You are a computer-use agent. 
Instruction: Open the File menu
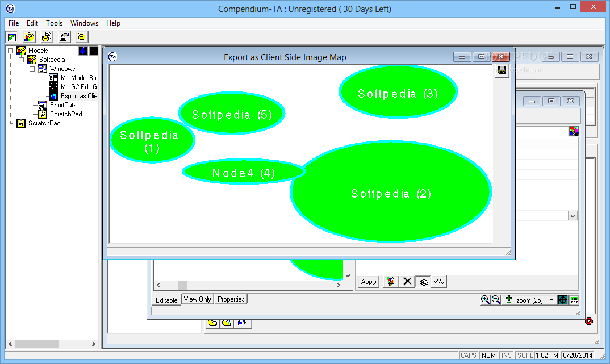click(14, 23)
